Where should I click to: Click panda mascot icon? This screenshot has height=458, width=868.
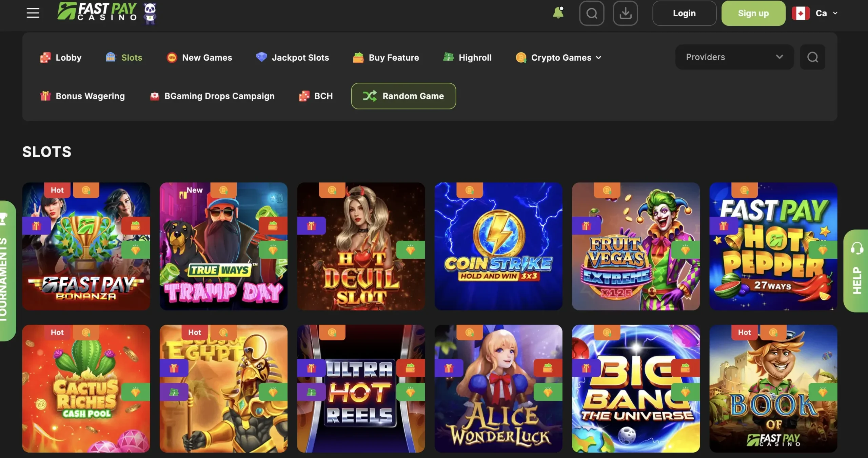pos(150,13)
